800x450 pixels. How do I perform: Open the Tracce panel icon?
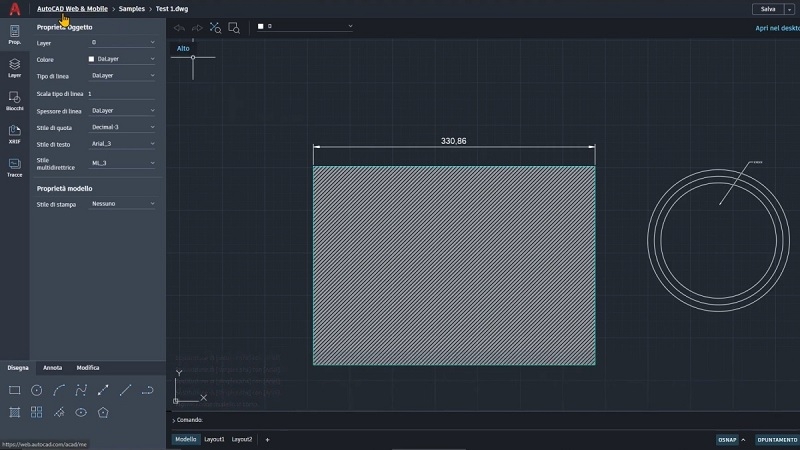click(14, 167)
